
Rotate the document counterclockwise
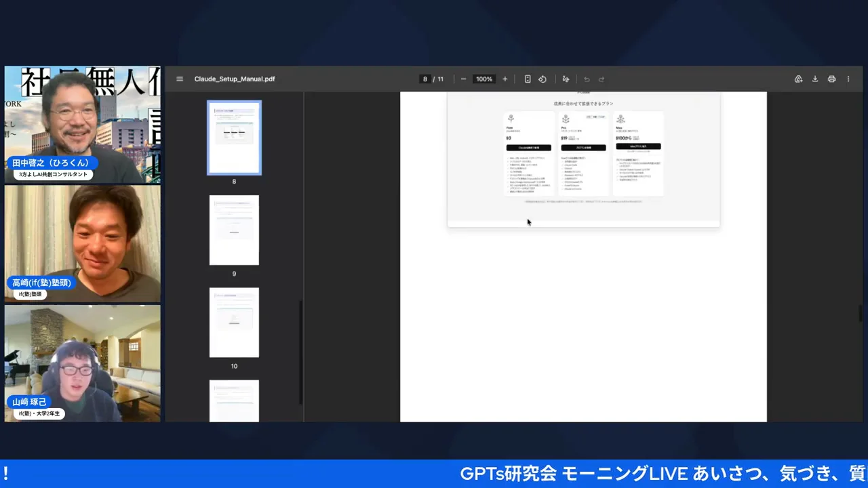point(542,79)
